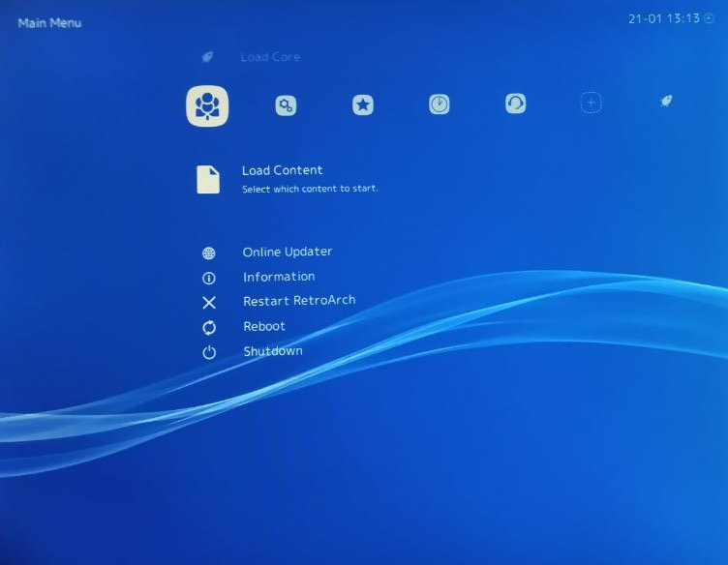Click the Load Content file icon
Screen dimensions: 728x565
point(208,179)
